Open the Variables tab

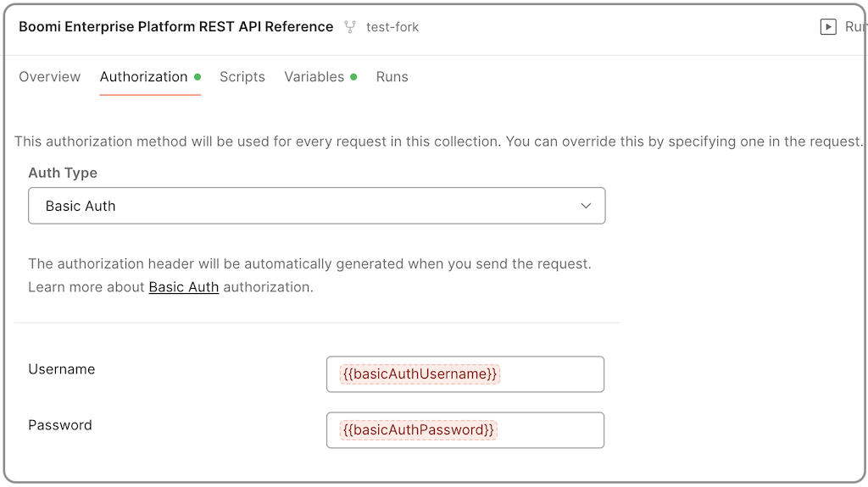320,77
